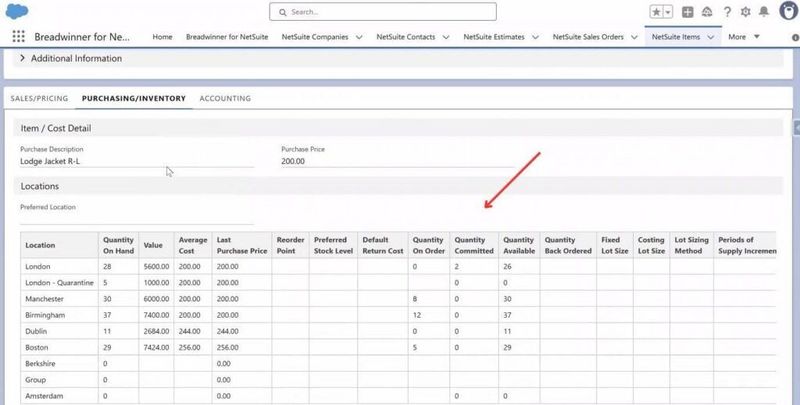The width and height of the screenshot is (800, 405).
Task: Click the value 7424.00 in Boston row
Action: tap(156, 347)
